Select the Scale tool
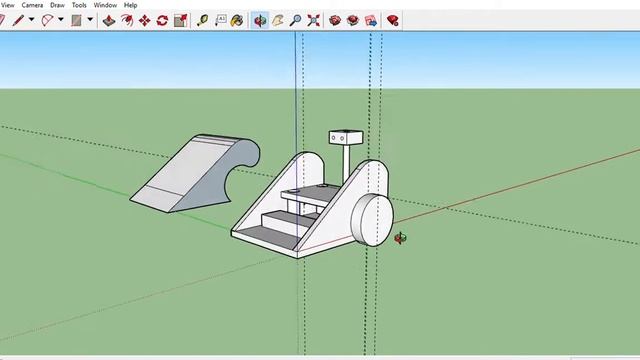The height and width of the screenshot is (360, 640). [x=180, y=20]
